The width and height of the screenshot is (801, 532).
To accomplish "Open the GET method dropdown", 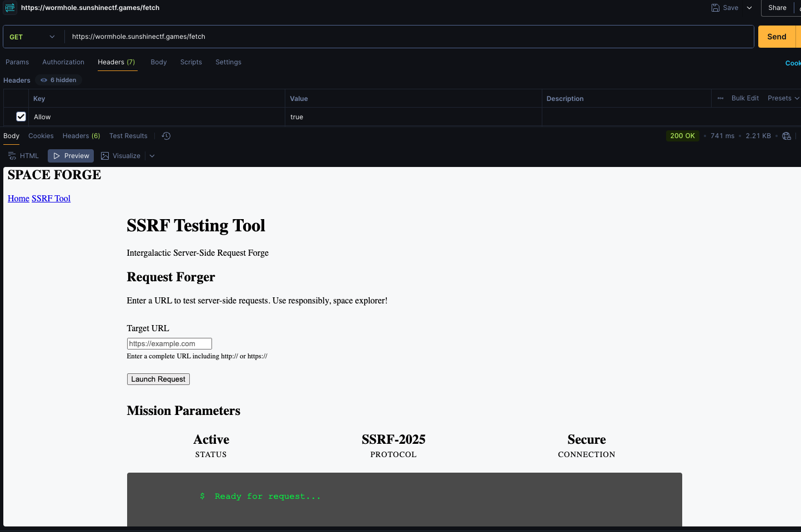I will (x=32, y=37).
